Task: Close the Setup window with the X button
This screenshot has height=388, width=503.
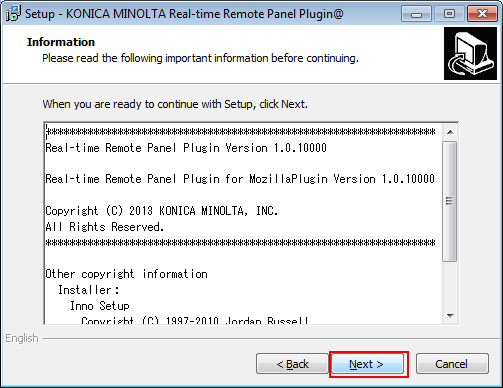Action: click(x=482, y=14)
